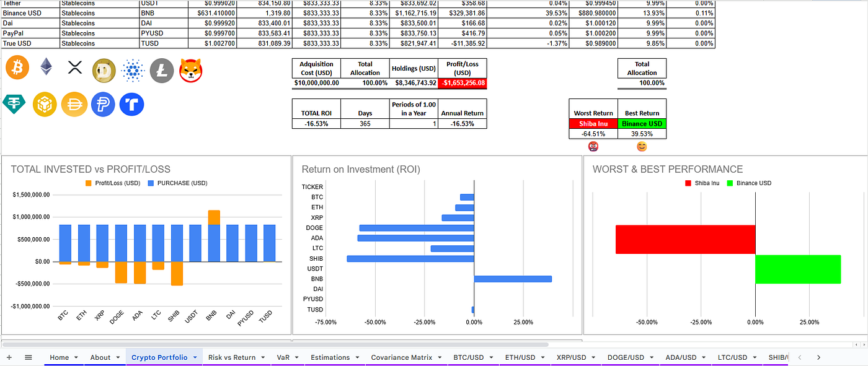The image size is (868, 366).
Task: Click the smiling emoji under Best Return
Action: click(642, 147)
